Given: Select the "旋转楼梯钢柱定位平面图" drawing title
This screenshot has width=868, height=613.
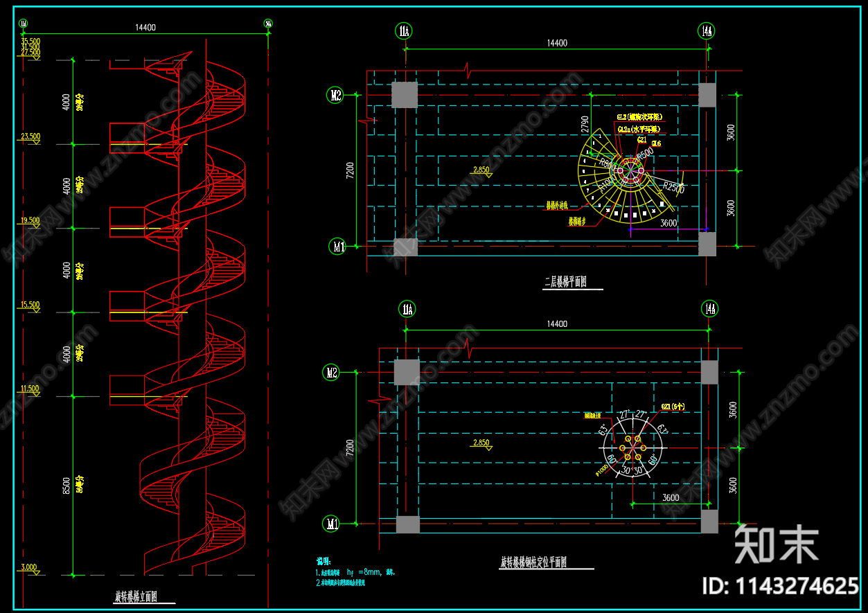Looking at the screenshot, I should click(534, 562).
